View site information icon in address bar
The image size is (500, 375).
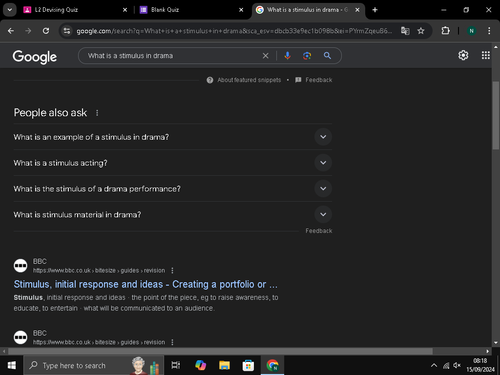click(x=67, y=31)
